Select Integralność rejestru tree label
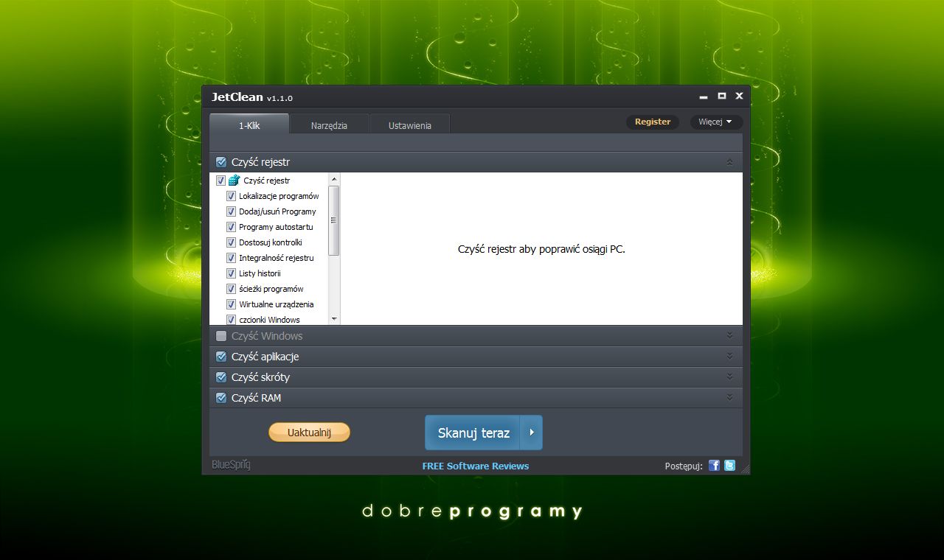The image size is (944, 560). [277, 258]
